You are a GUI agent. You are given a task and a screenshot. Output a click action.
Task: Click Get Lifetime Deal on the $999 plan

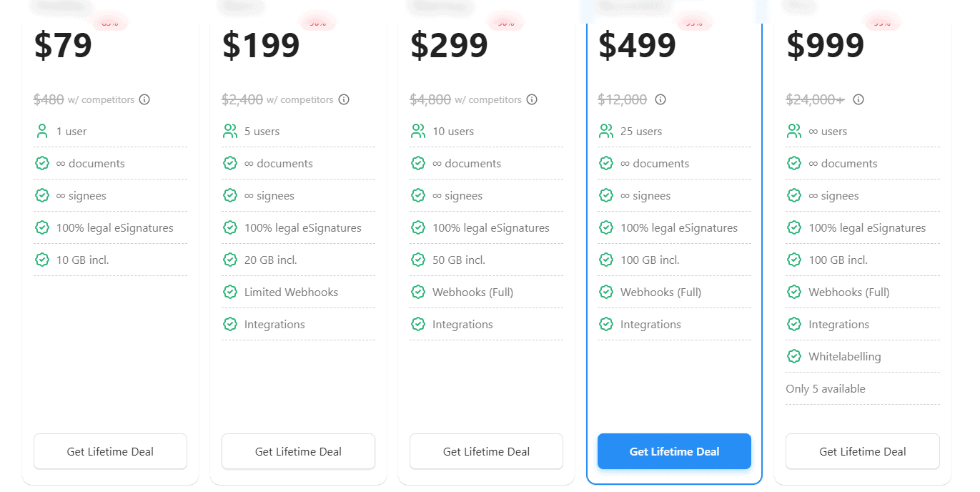tap(862, 451)
